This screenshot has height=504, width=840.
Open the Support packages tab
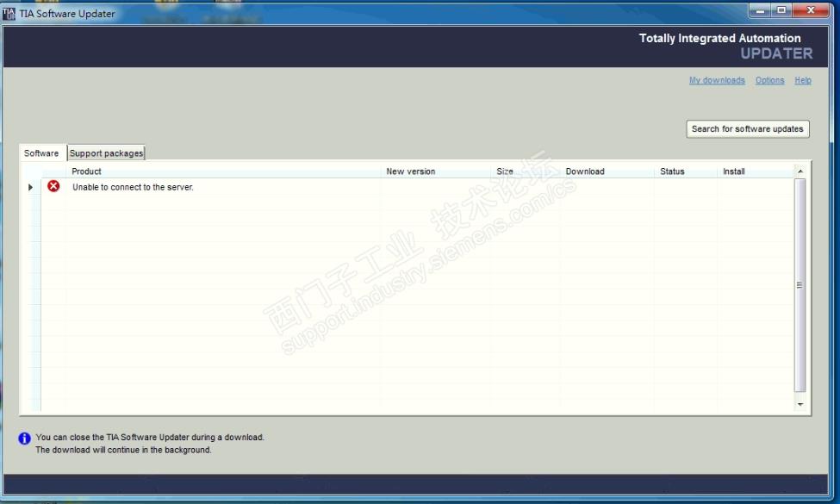[106, 153]
